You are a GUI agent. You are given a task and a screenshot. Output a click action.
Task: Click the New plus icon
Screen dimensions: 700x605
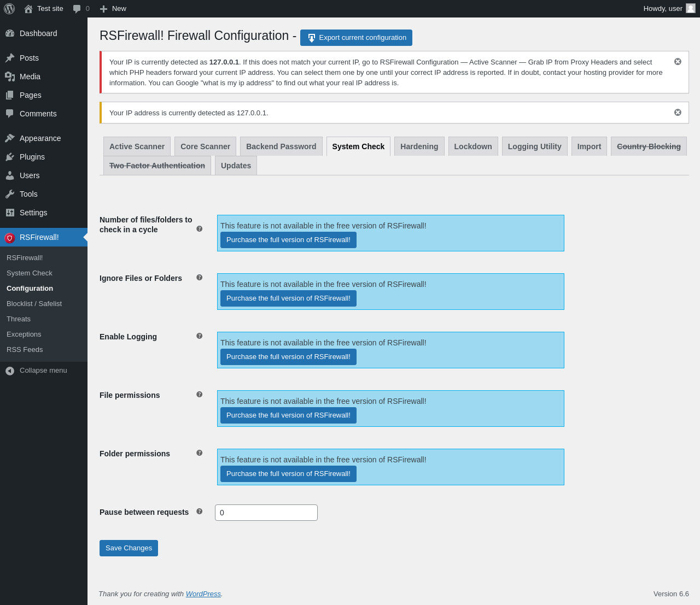click(x=103, y=9)
